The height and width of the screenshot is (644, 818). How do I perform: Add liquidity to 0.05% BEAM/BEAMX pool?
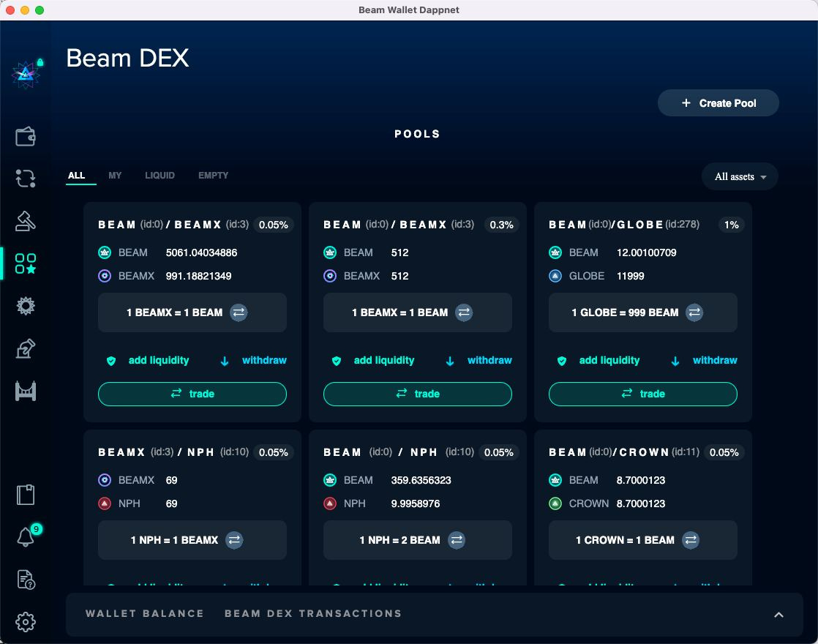[x=159, y=361]
